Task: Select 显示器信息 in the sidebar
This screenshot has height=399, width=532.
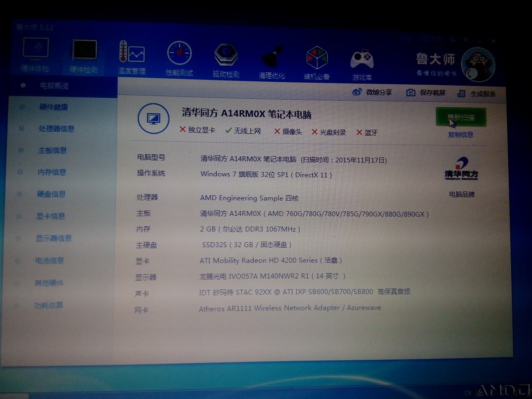Action: coord(54,238)
